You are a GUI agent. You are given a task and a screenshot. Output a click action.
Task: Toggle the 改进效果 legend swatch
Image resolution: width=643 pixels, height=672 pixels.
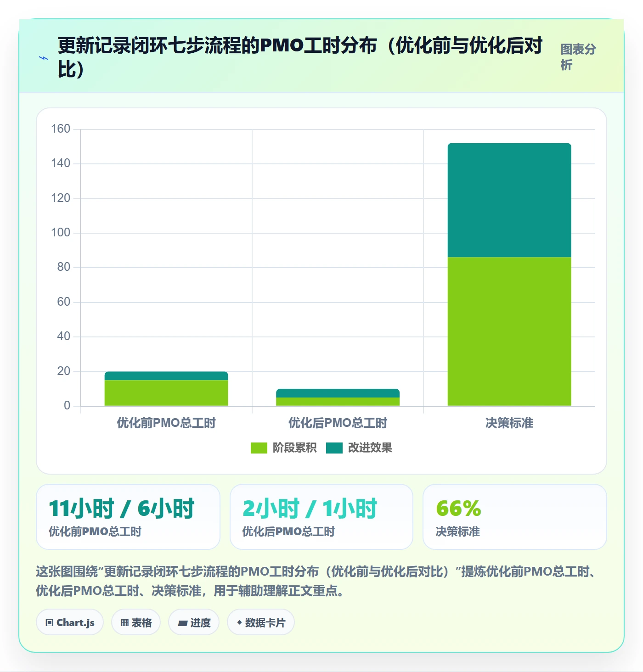[x=334, y=448]
